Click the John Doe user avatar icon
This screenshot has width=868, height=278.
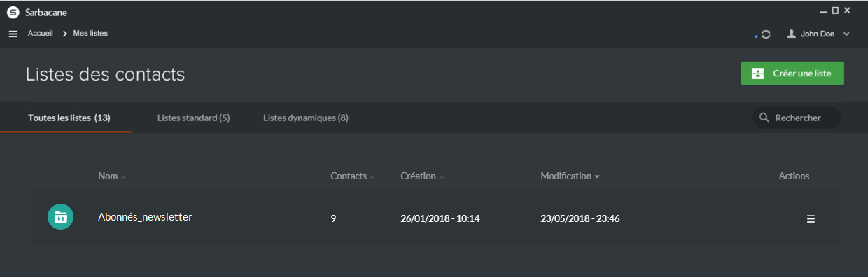pyautogui.click(x=792, y=34)
